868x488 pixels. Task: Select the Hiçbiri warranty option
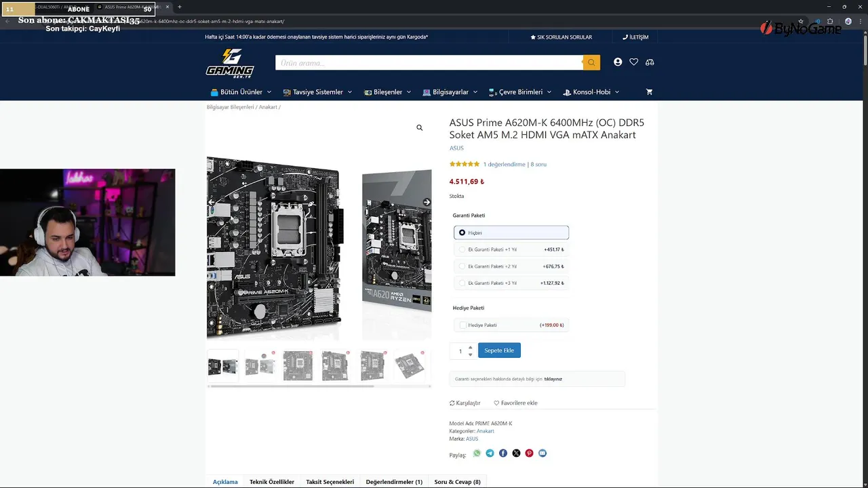pos(511,232)
